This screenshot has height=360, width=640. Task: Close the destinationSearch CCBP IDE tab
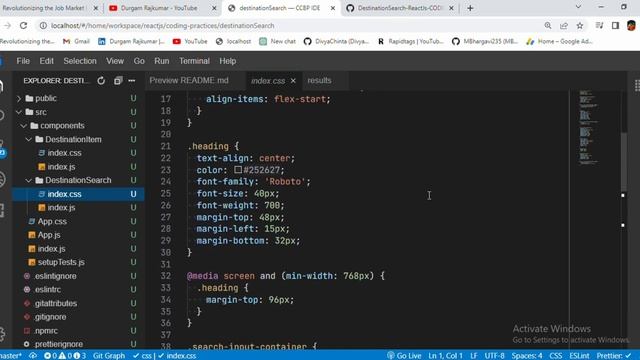pyautogui.click(x=333, y=8)
